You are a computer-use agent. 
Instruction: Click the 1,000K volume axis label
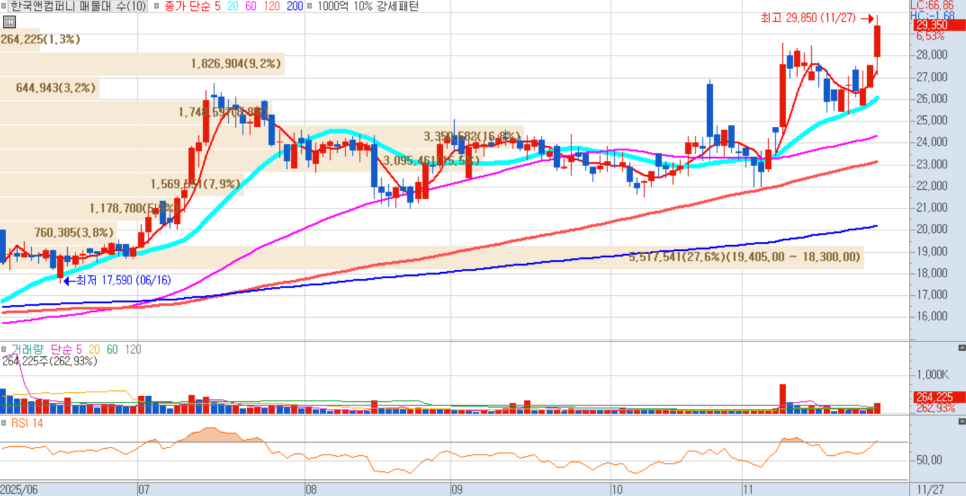click(x=931, y=375)
